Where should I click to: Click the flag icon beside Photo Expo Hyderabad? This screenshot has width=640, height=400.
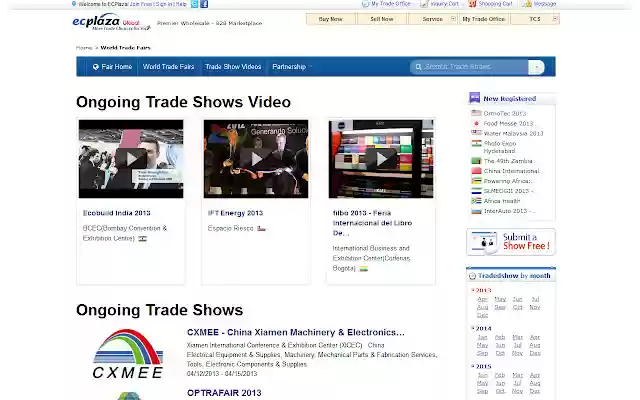[476, 143]
